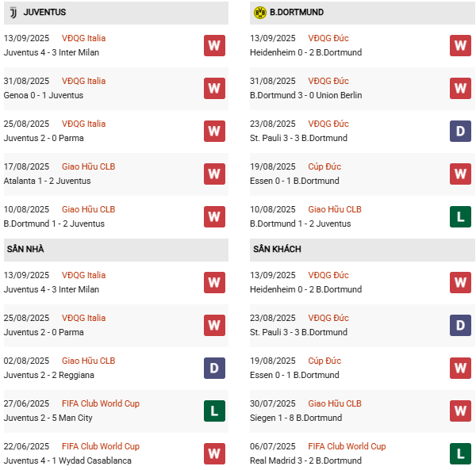Open VĐQG Italia link for Genoa match
476x470 pixels.
83,81
